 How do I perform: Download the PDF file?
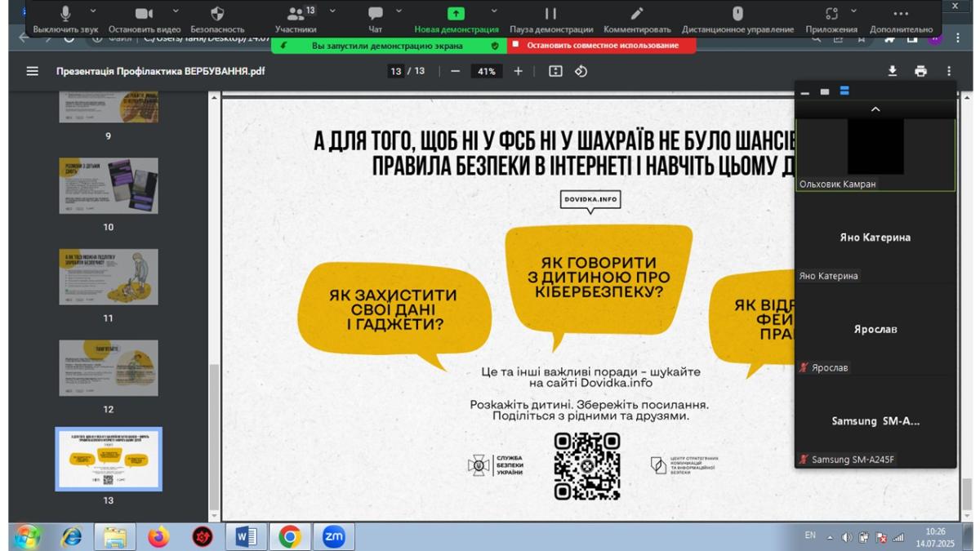(893, 71)
